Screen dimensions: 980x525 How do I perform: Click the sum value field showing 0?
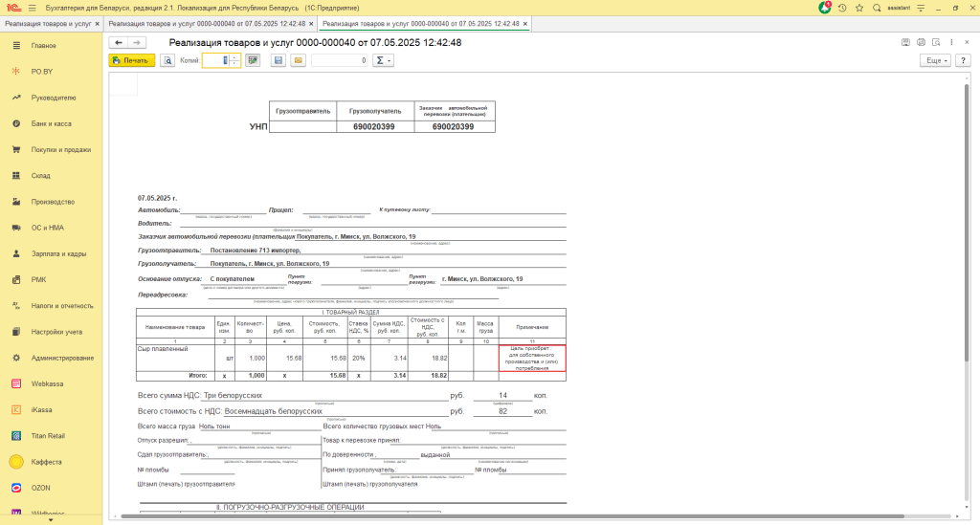340,60
